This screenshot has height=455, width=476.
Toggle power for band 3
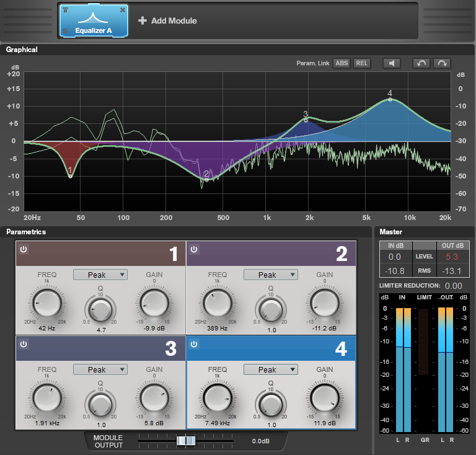(x=24, y=344)
